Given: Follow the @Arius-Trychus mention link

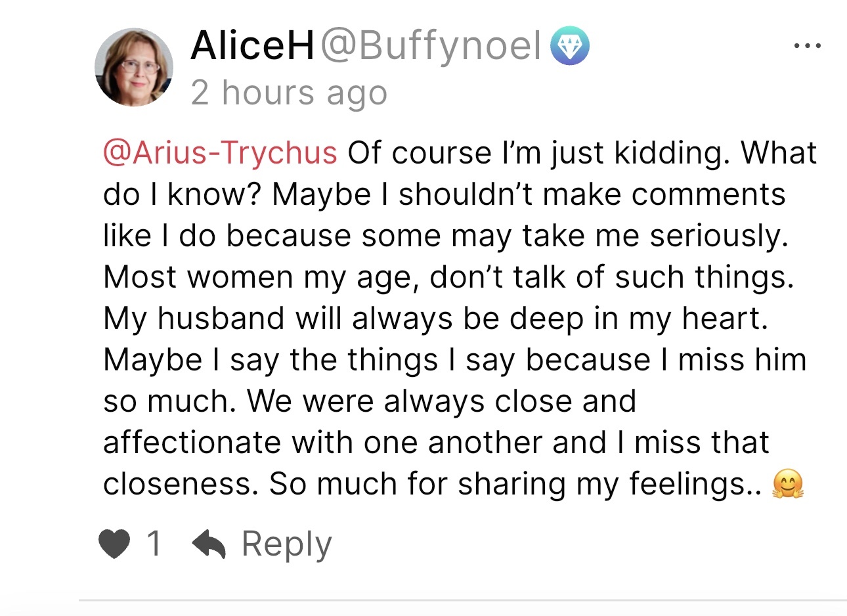Looking at the screenshot, I should 221,153.
